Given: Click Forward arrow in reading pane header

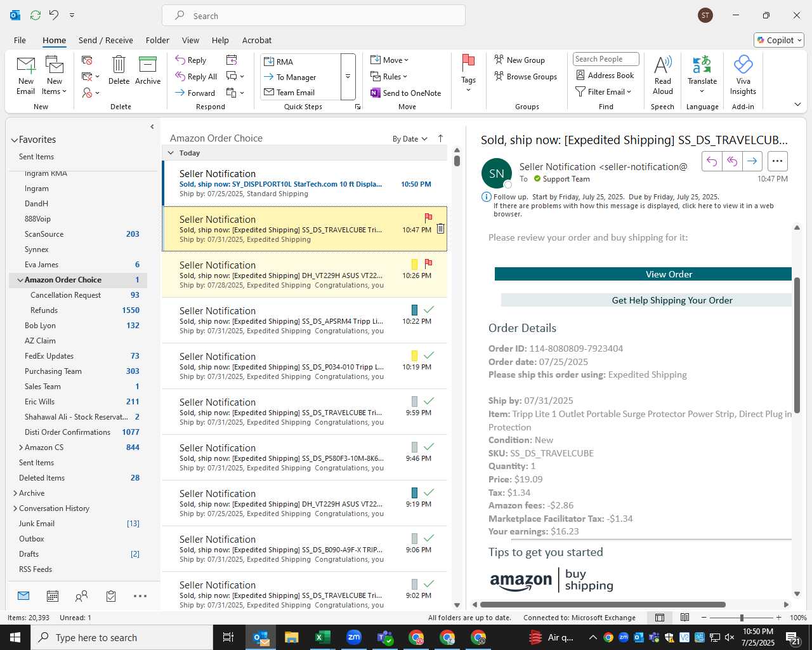Looking at the screenshot, I should coord(752,161).
